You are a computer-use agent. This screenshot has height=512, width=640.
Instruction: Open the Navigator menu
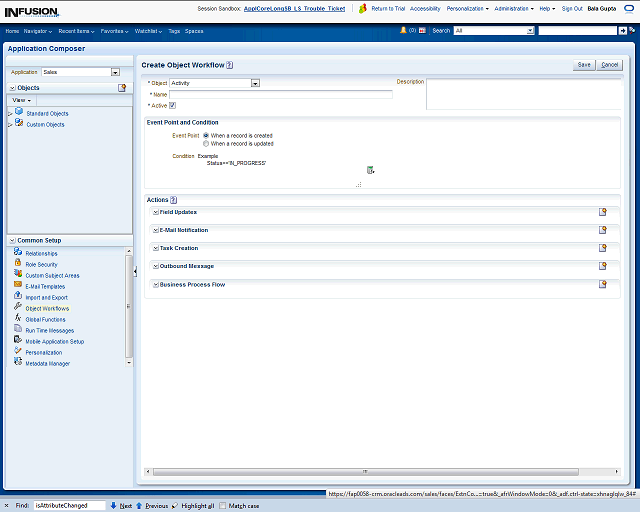coord(37,31)
